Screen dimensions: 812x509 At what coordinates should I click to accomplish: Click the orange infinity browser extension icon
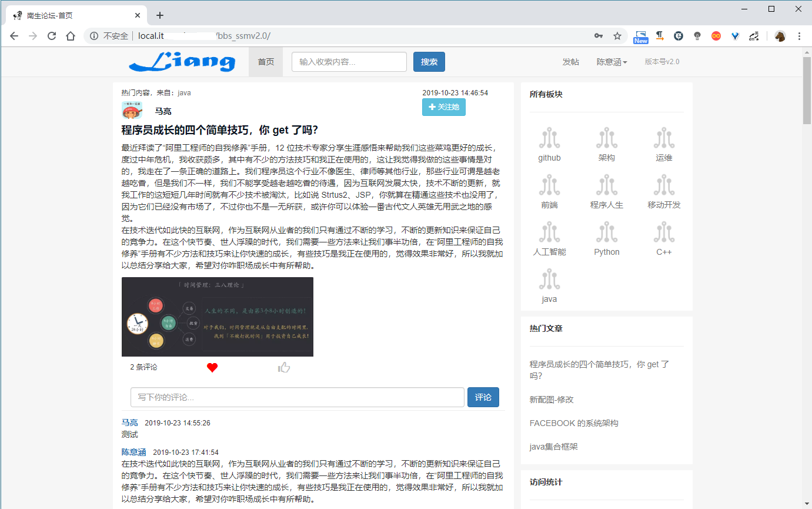pyautogui.click(x=716, y=36)
